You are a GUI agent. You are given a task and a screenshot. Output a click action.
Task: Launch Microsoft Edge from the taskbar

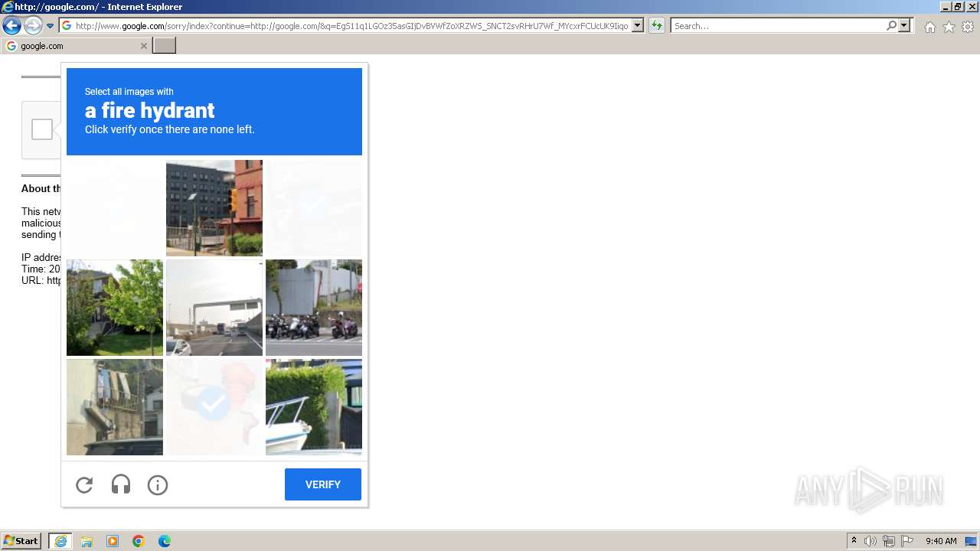(x=165, y=541)
